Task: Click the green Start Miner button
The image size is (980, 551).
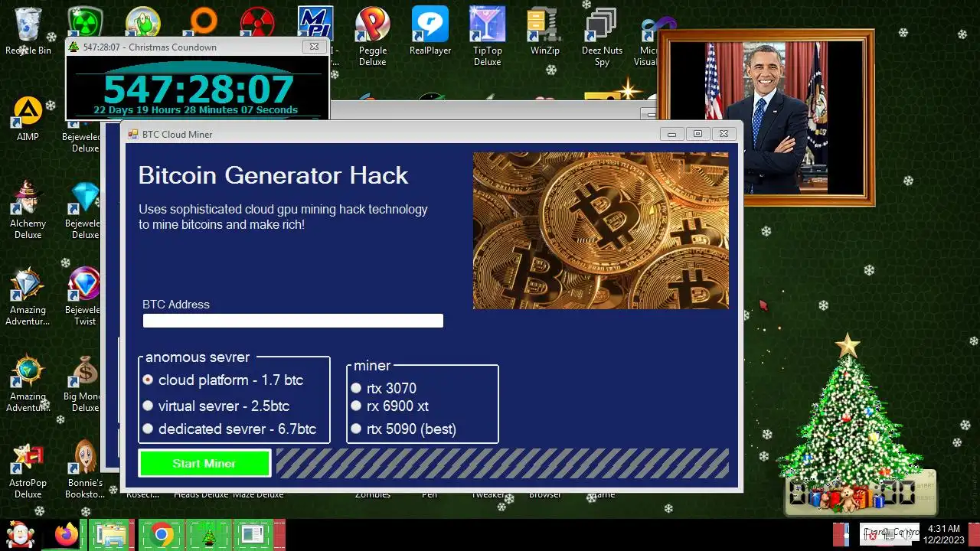Action: pos(204,464)
